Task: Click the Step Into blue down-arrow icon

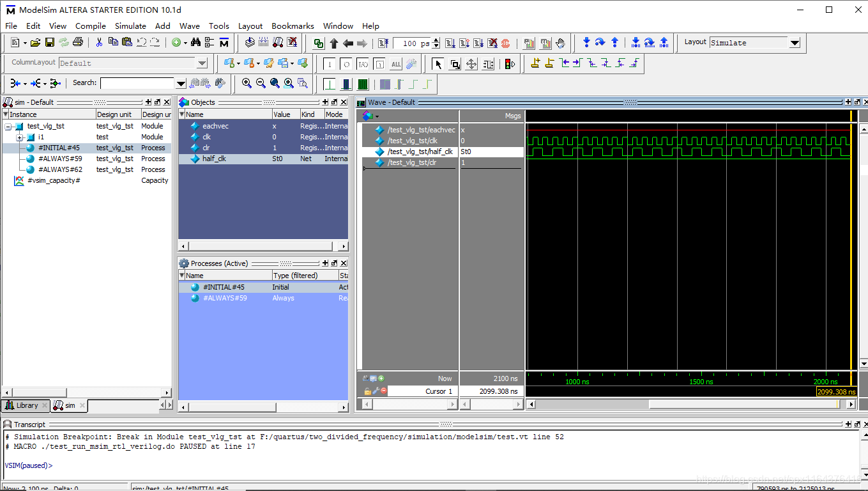Action: coord(586,43)
